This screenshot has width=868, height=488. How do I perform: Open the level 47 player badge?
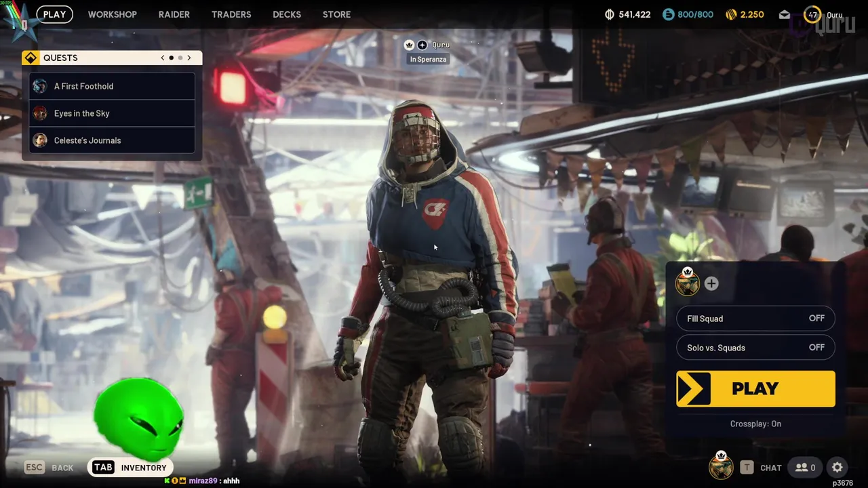pyautogui.click(x=812, y=14)
